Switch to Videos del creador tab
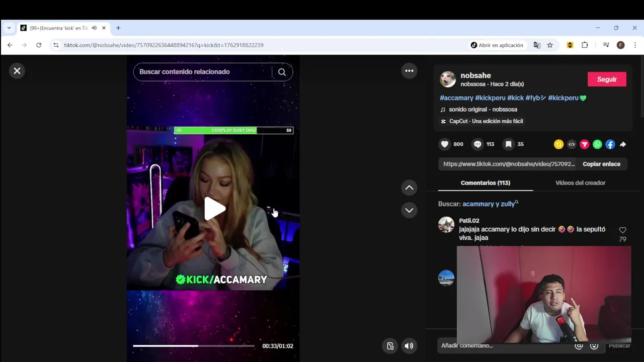Viewport: 644px width, 362px height. [x=580, y=183]
